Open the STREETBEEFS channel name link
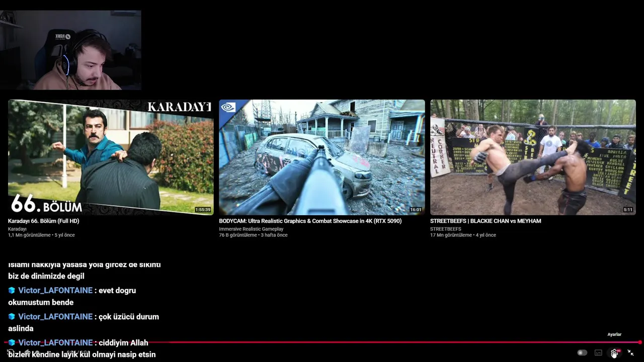This screenshot has width=644, height=362. pyautogui.click(x=446, y=229)
